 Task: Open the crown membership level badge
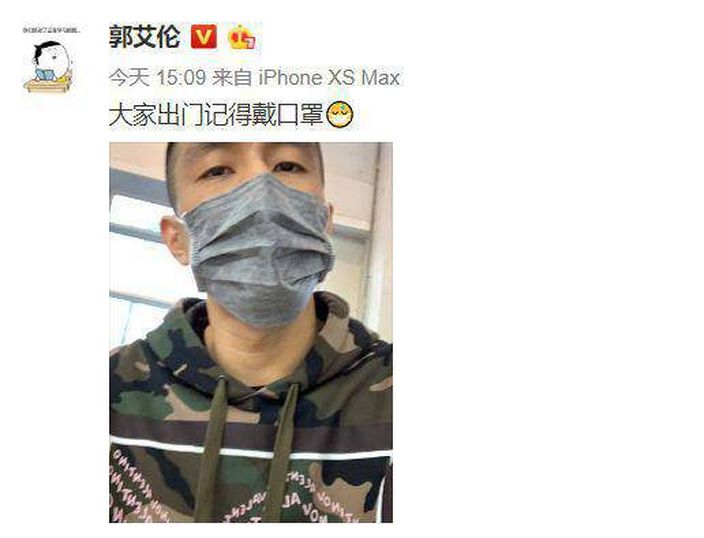pos(242,37)
